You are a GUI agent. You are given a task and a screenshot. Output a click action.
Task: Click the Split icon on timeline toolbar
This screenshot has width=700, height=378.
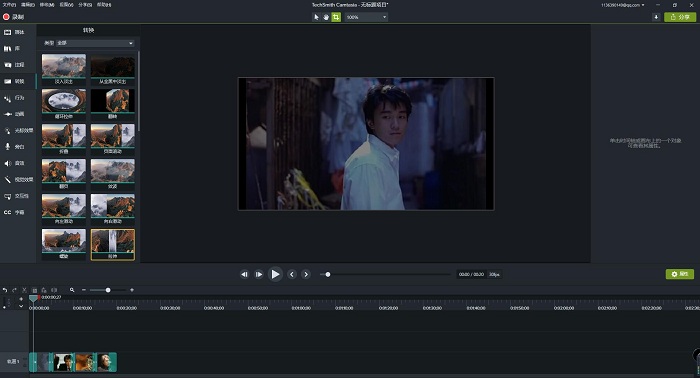click(x=54, y=290)
